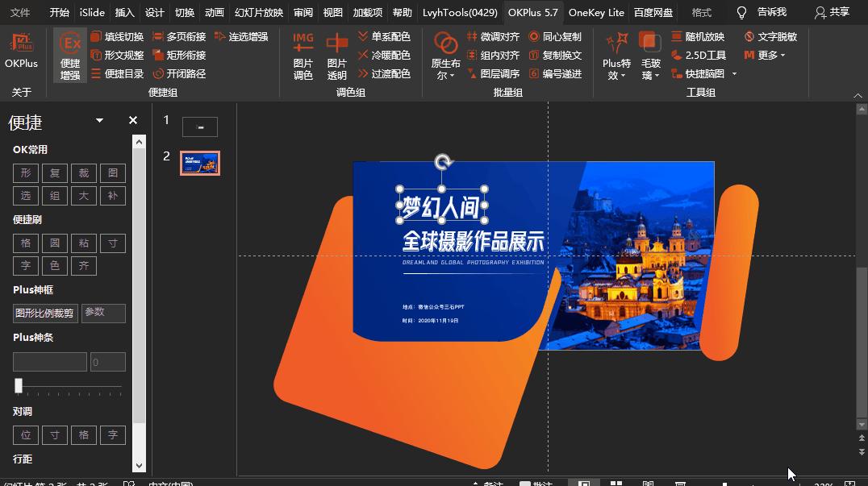Click the 参数 button in Plus神框
This screenshot has height=486, width=868.
[103, 313]
